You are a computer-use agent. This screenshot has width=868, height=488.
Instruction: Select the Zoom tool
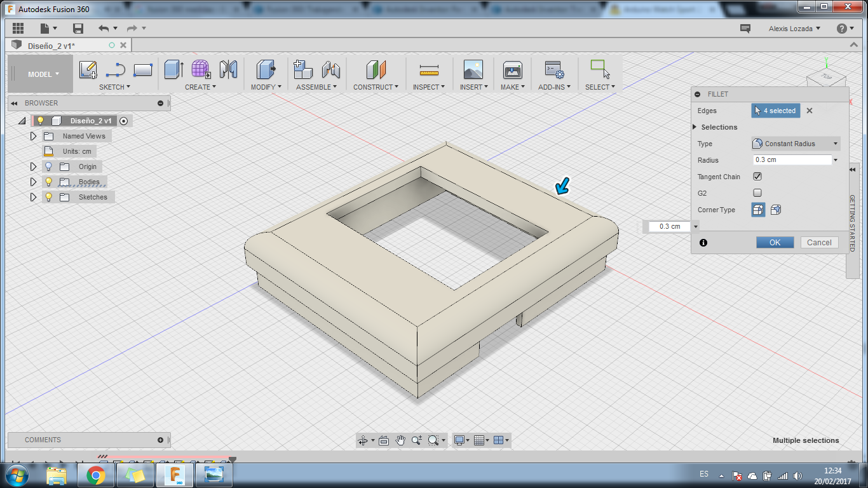coord(417,440)
